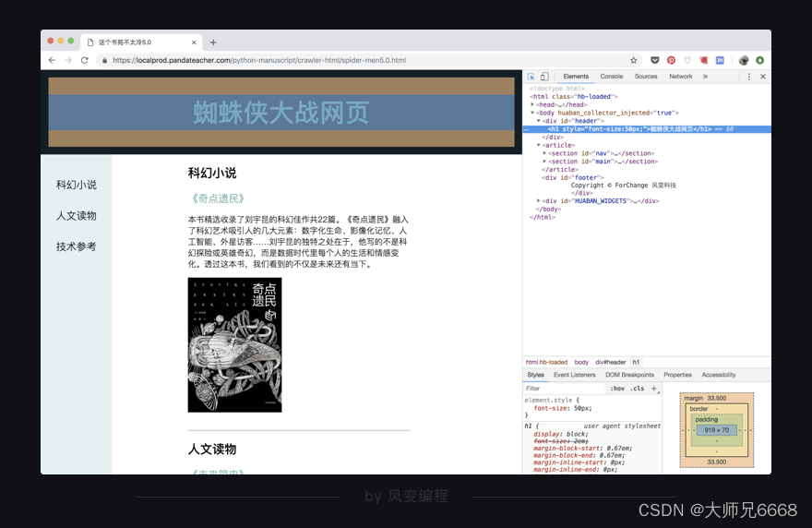Open the Accessibility tab

point(718,375)
